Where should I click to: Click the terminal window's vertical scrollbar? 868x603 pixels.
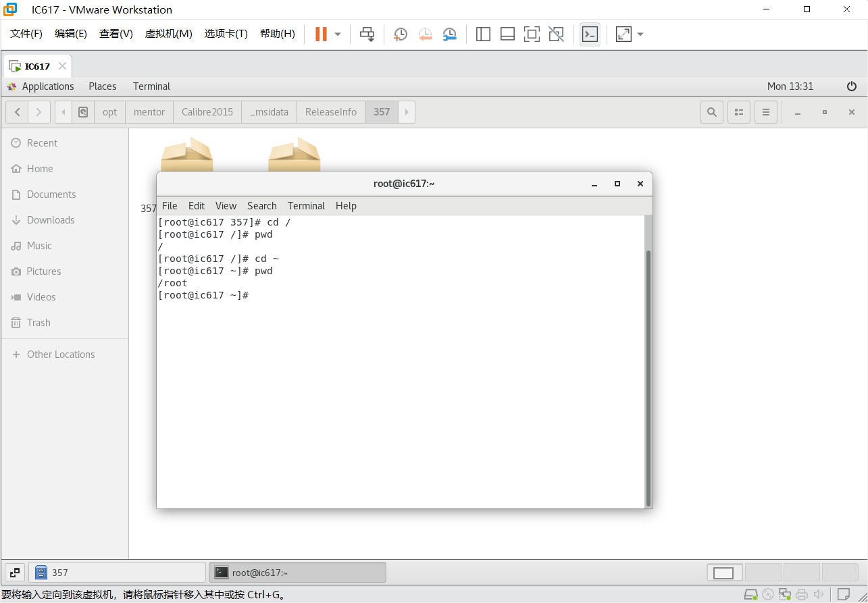coord(648,378)
